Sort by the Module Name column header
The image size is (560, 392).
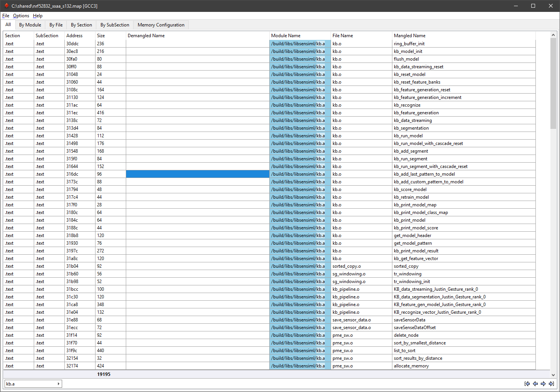[x=300, y=36]
